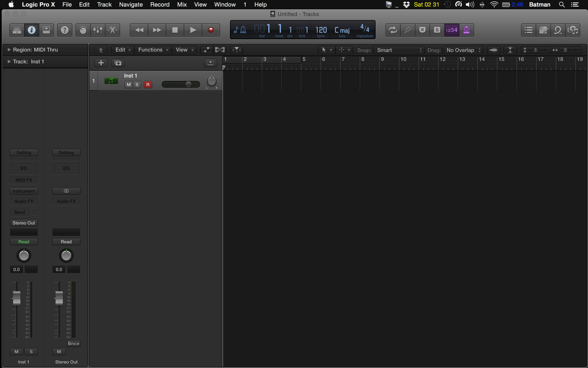Open Quick Help question mark button
Screen dimensions: 588x368
65,30
